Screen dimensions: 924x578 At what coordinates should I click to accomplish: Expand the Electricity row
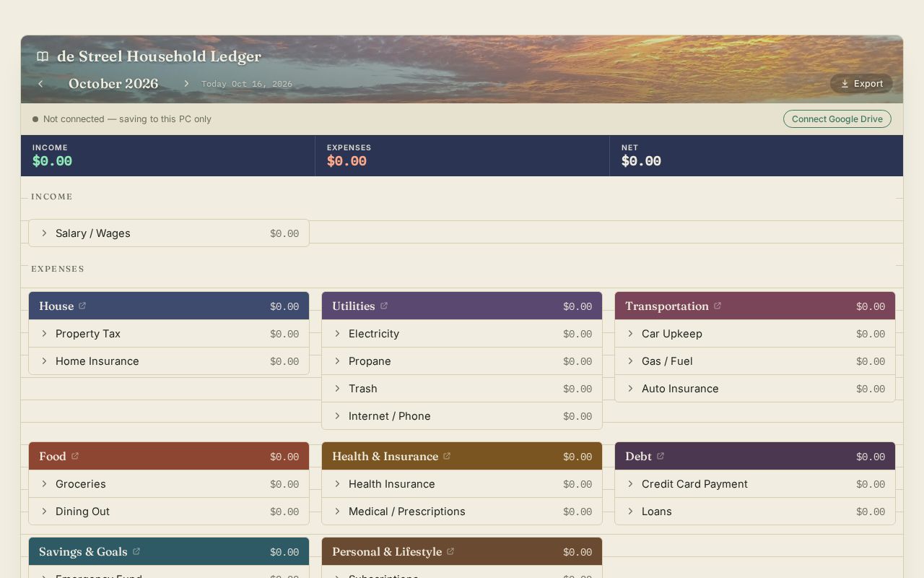pyautogui.click(x=462, y=334)
